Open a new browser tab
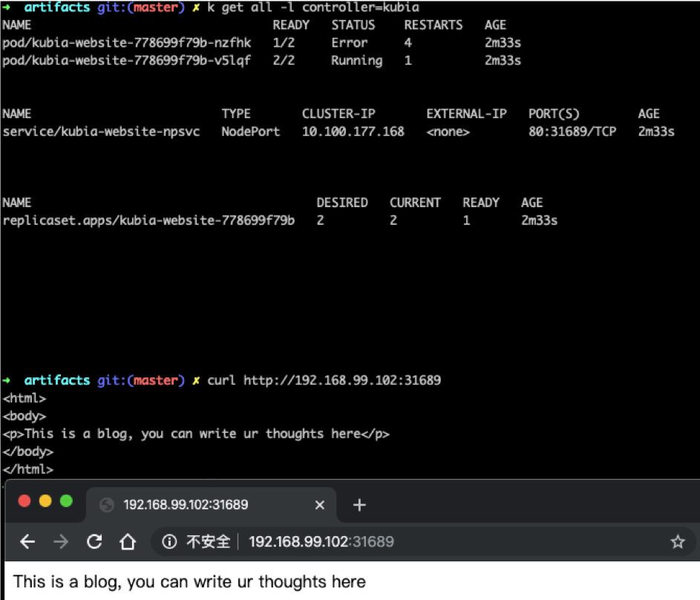 click(359, 505)
